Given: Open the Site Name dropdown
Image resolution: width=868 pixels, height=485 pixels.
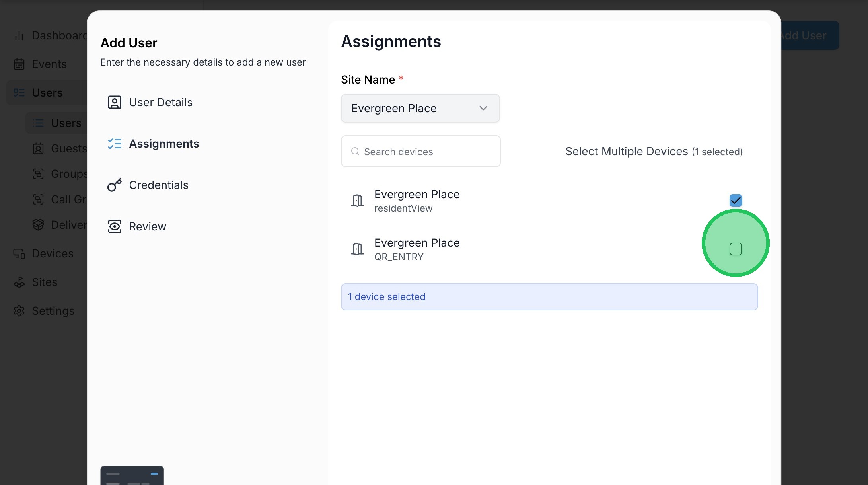Looking at the screenshot, I should [x=420, y=108].
